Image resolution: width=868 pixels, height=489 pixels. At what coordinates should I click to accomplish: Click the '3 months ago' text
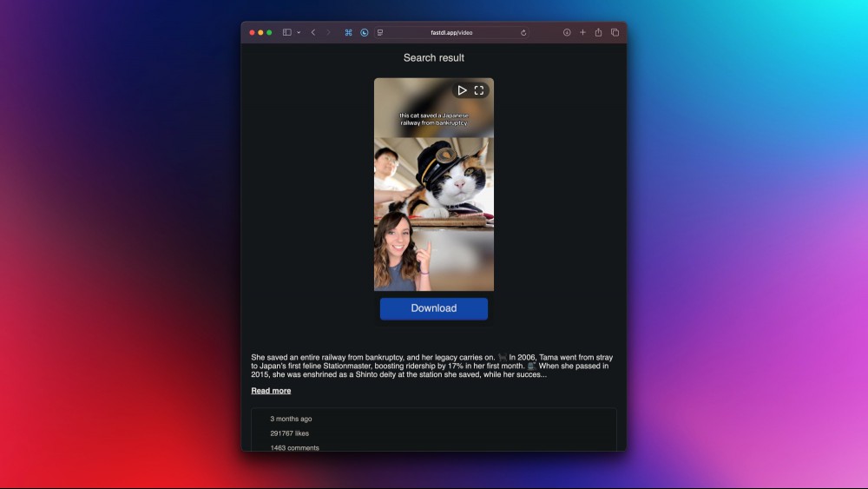point(291,419)
